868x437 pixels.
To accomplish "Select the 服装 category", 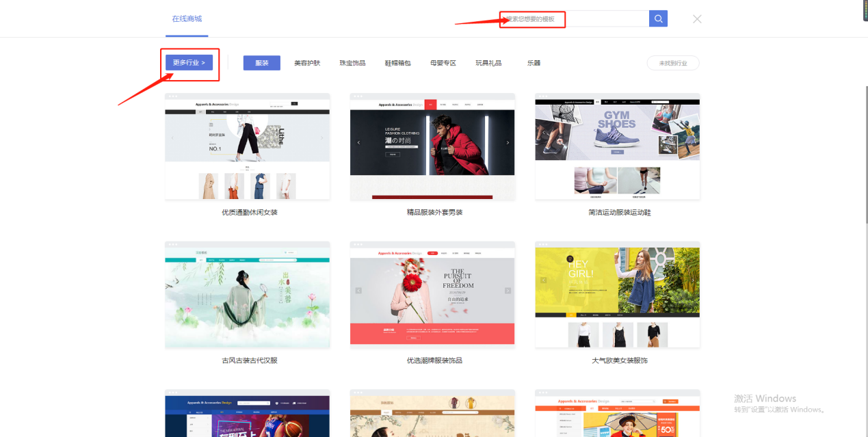I will [x=262, y=63].
